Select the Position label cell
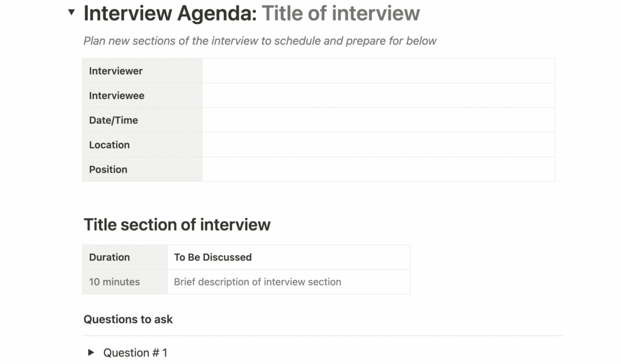Image resolution: width=622 pixels, height=364 pixels. pyautogui.click(x=142, y=170)
